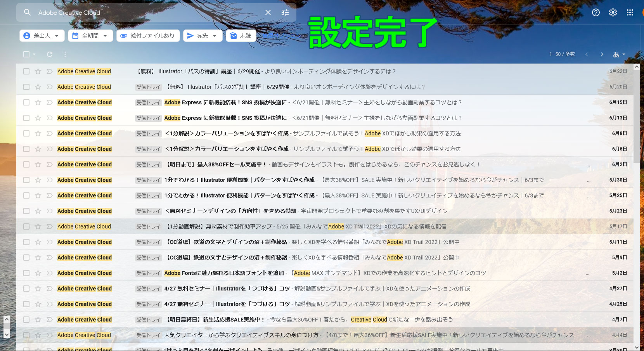Star the 4月4日 email
Screen dimensions: 644x351
click(38, 335)
